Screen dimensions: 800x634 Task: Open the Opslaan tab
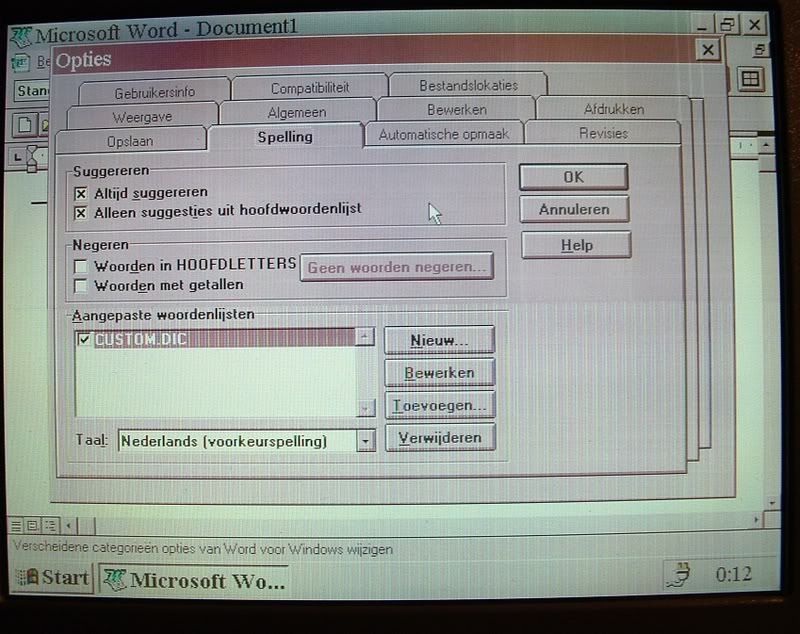[x=130, y=141]
